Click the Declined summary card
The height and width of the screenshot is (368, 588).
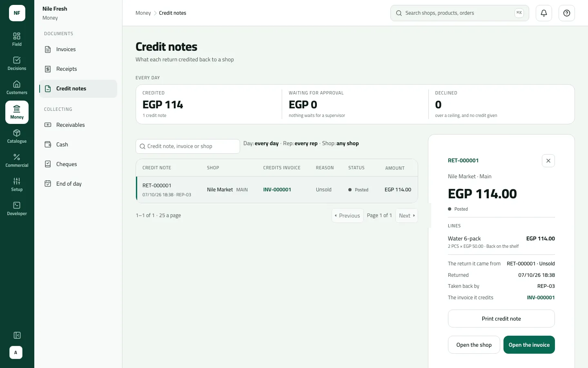click(x=501, y=104)
